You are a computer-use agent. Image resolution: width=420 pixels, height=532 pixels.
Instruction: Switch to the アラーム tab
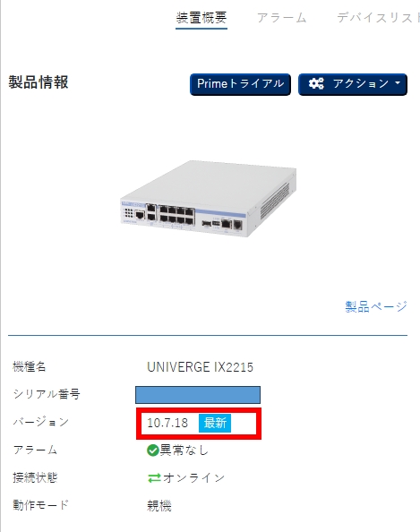coord(281,18)
